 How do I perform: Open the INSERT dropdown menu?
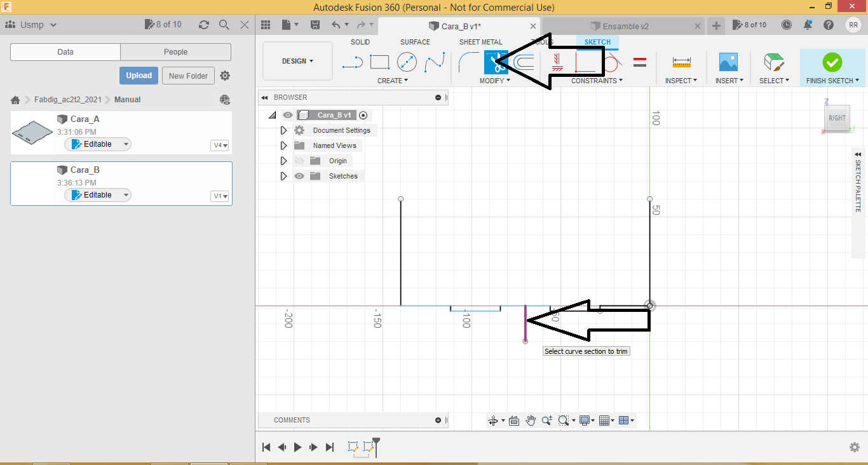pos(728,81)
